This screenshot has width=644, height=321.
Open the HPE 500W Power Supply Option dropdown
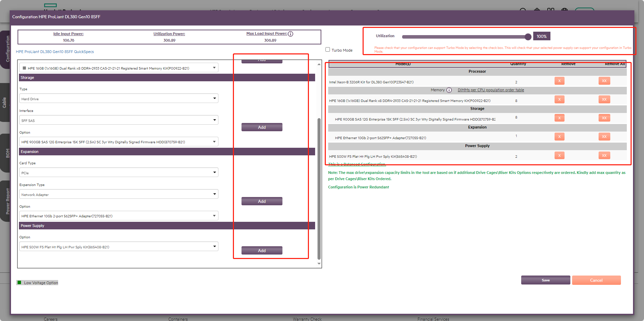(x=119, y=247)
